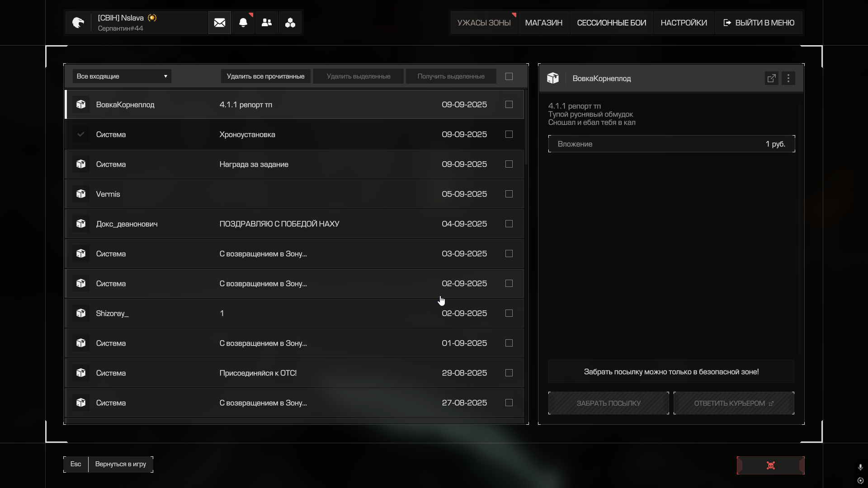Image resolution: width=868 pixels, height=488 pixels.
Task: Click Удалить выделенные button
Action: (x=359, y=76)
